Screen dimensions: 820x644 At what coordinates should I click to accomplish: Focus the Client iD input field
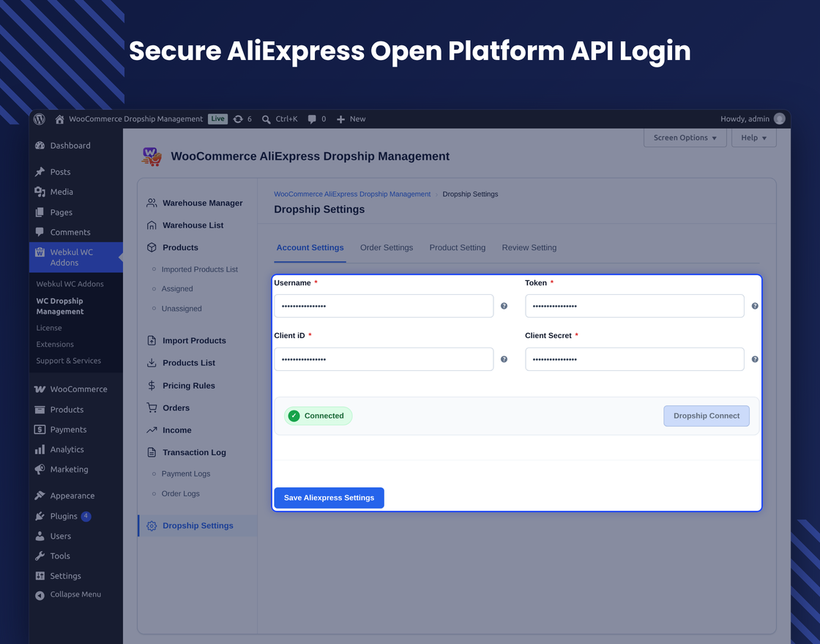tap(384, 359)
